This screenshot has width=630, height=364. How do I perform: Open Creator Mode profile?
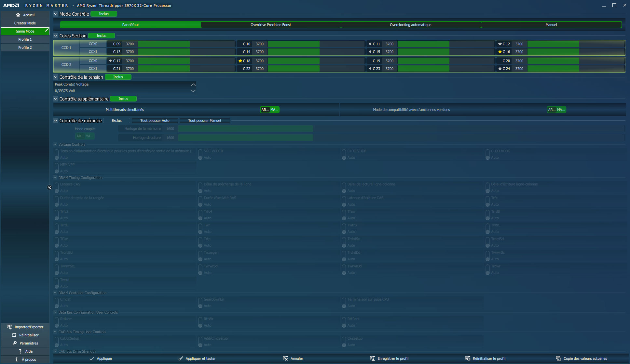pyautogui.click(x=25, y=23)
